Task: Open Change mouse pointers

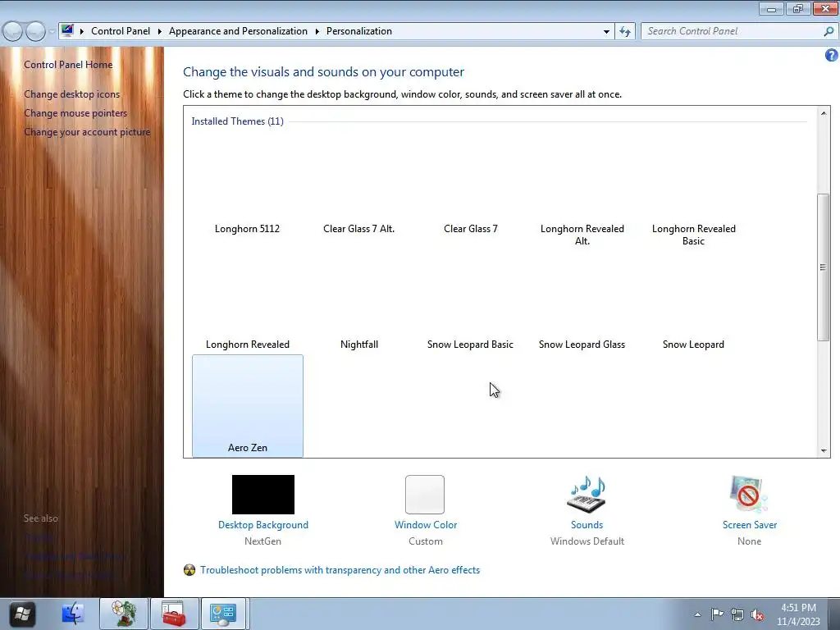Action: (x=75, y=113)
